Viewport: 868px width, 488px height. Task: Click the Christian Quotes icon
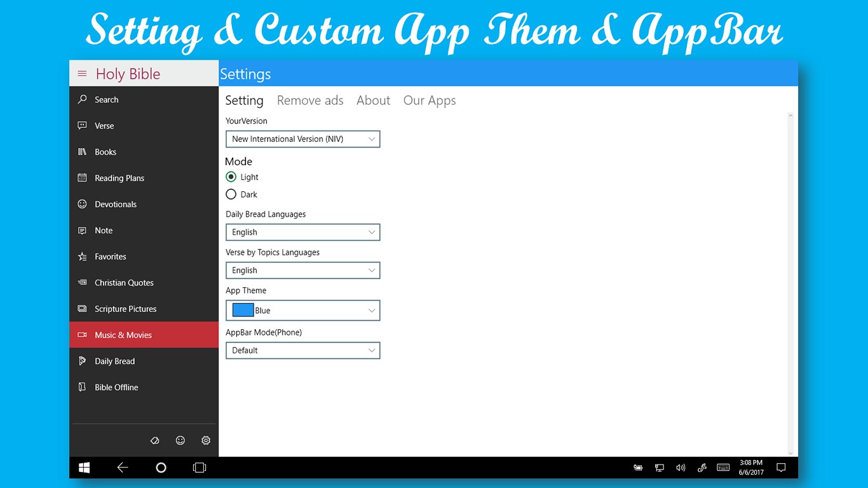(x=82, y=283)
